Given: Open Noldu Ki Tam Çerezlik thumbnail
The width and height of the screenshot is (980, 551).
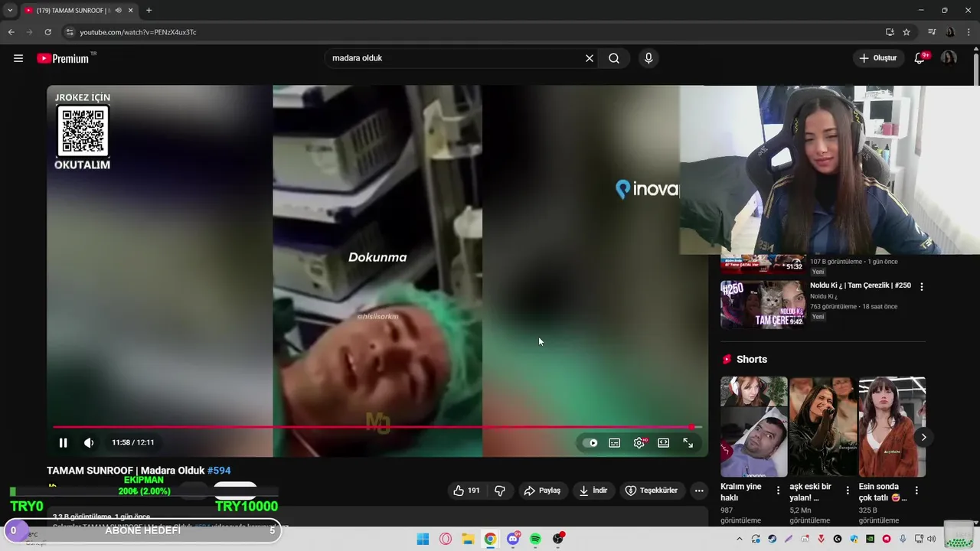Looking at the screenshot, I should 763,304.
